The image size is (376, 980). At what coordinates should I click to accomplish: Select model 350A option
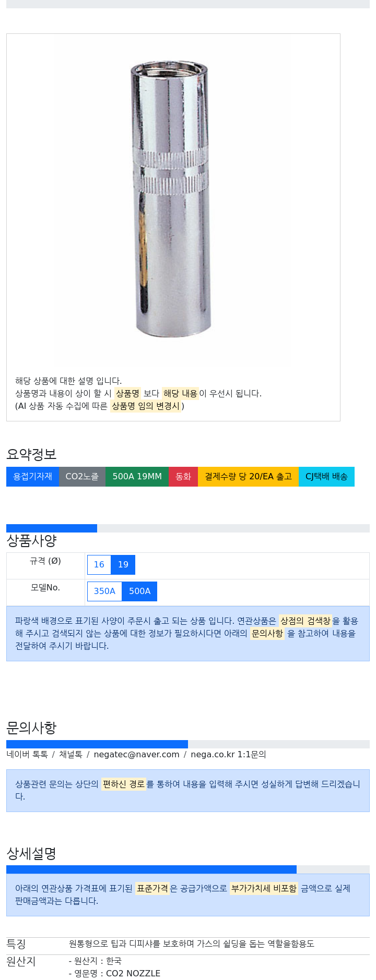tap(104, 591)
